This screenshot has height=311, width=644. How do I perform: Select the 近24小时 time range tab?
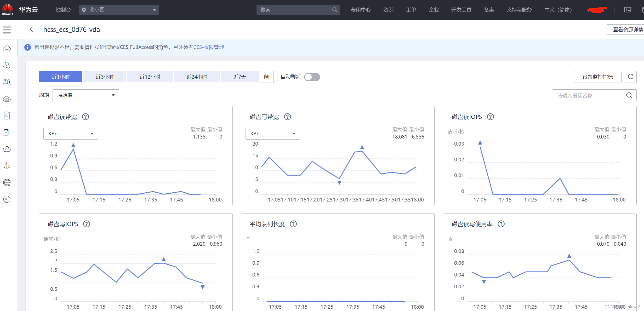pyautogui.click(x=197, y=77)
